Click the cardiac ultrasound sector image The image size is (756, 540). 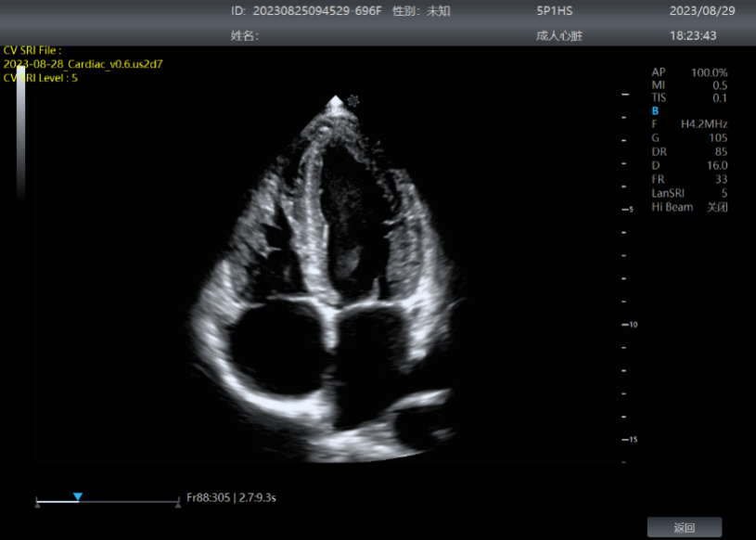(327, 279)
